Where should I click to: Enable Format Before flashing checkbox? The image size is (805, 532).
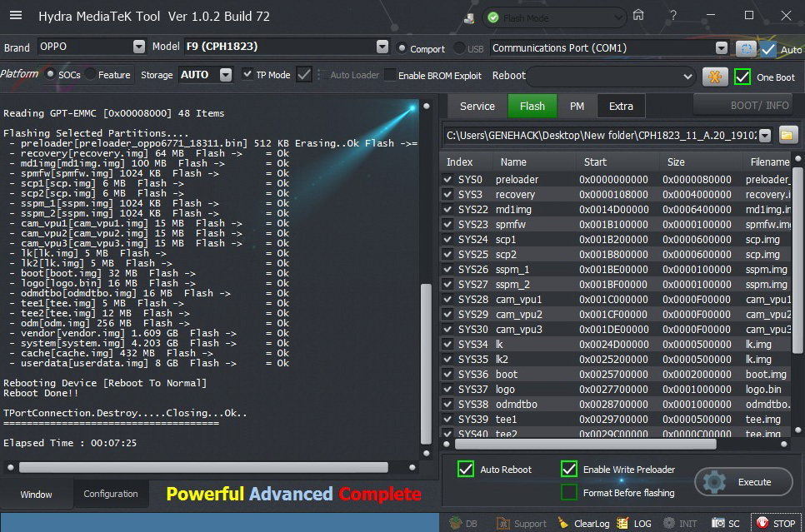point(569,493)
